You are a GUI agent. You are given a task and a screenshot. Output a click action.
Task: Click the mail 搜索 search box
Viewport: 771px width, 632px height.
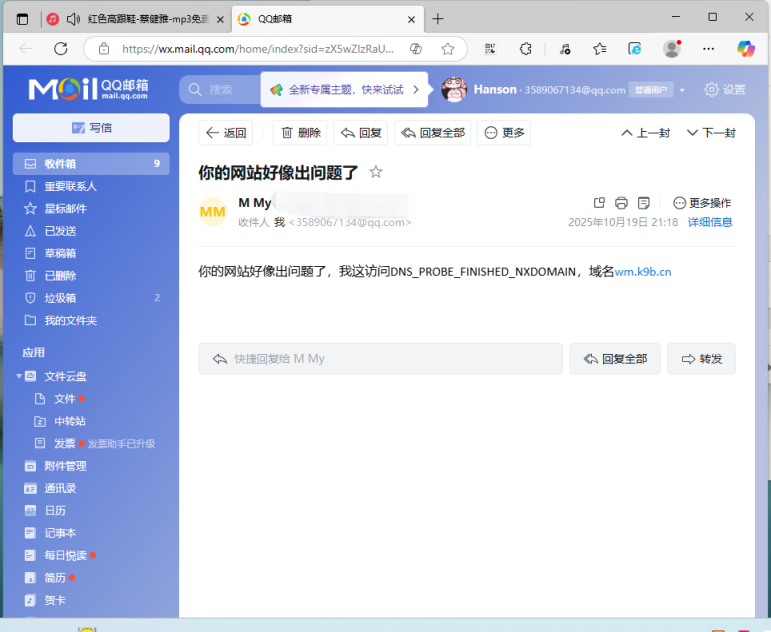220,90
